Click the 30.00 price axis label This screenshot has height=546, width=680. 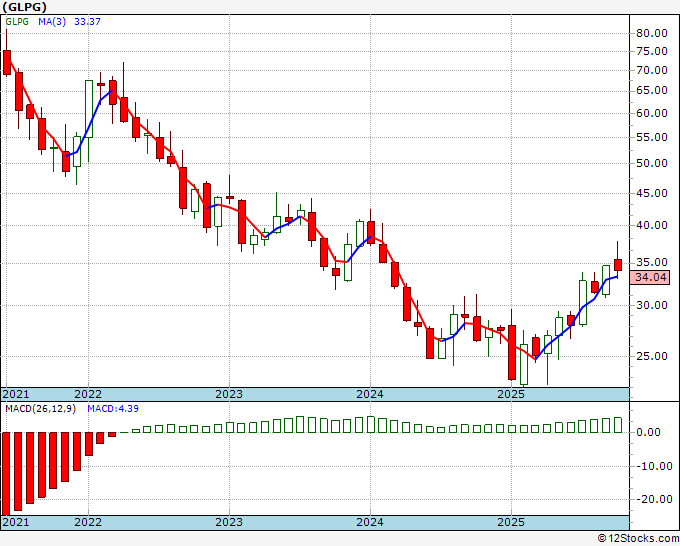click(651, 305)
